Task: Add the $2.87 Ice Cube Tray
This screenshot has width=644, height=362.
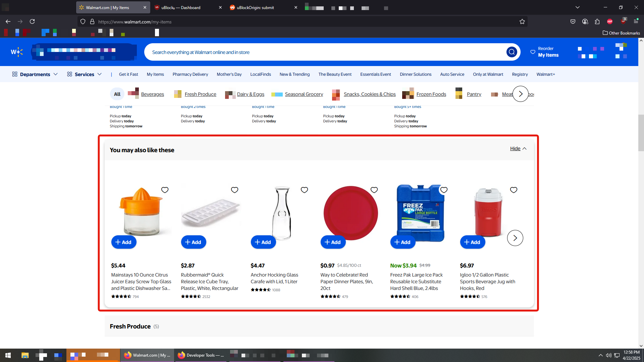Action: [x=194, y=242]
